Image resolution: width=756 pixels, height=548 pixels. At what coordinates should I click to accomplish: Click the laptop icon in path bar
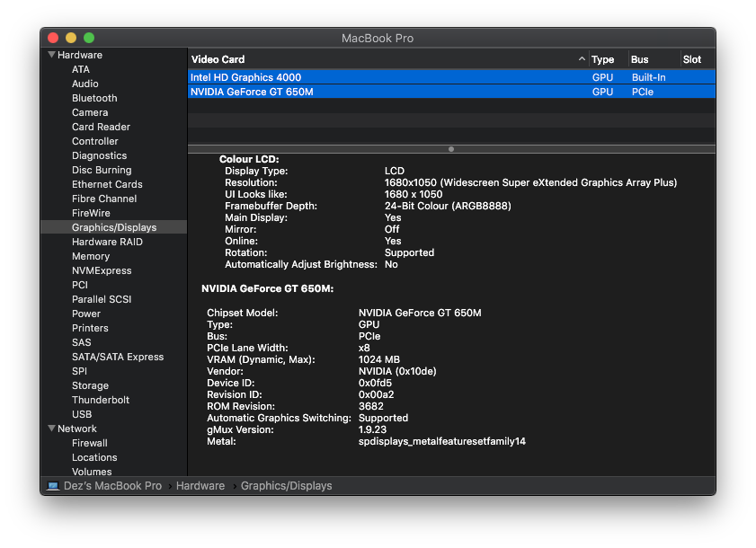pyautogui.click(x=53, y=485)
